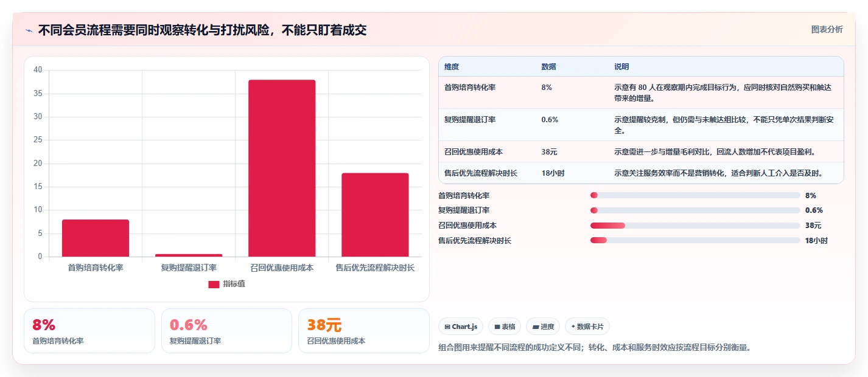868x377 pixels.
Task: Click the 38元 table value
Action: [549, 151]
